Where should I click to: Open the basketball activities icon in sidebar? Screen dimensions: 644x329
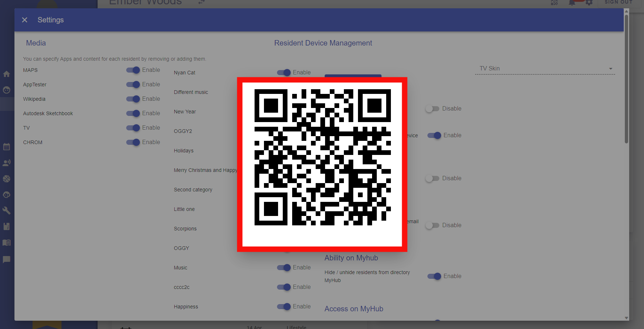pyautogui.click(x=7, y=179)
